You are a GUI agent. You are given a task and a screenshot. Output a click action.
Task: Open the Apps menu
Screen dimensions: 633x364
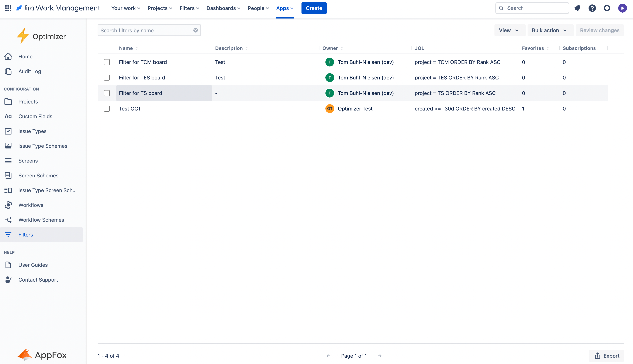coord(285,8)
